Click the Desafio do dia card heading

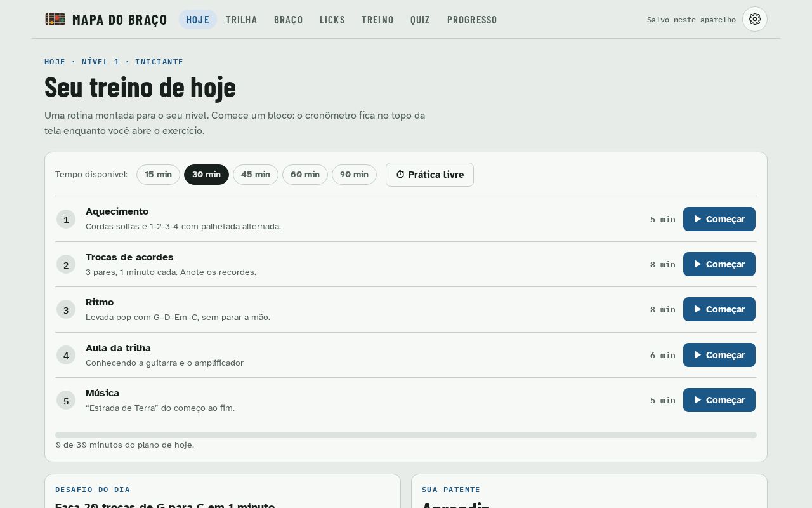coord(93,490)
